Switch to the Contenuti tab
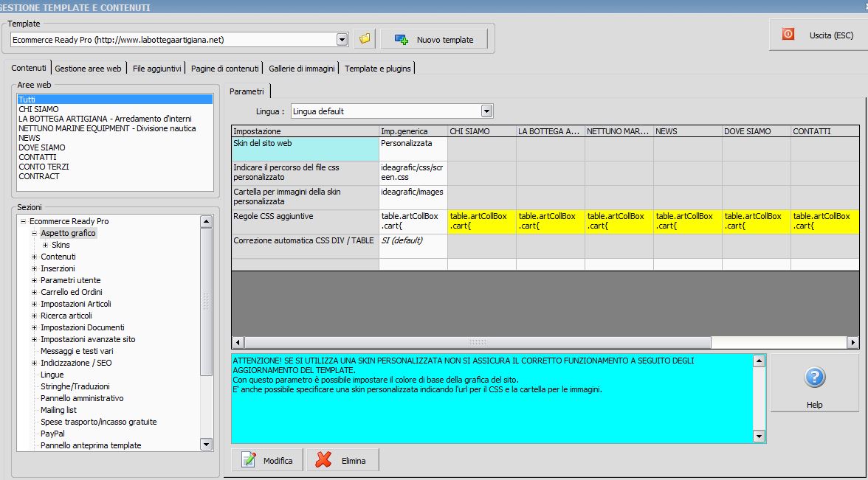Screen dimensions: 868x480 [29, 68]
